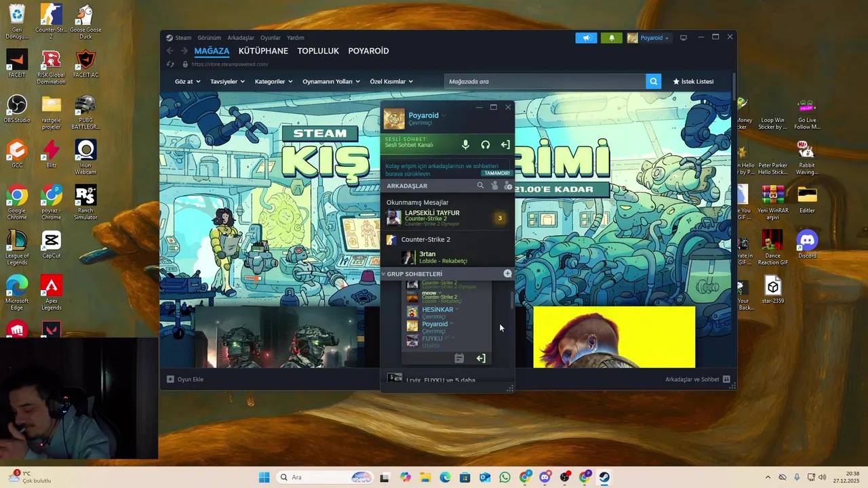The width and height of the screenshot is (868, 488).
Task: Open File Explorer from the taskbar
Action: (425, 477)
